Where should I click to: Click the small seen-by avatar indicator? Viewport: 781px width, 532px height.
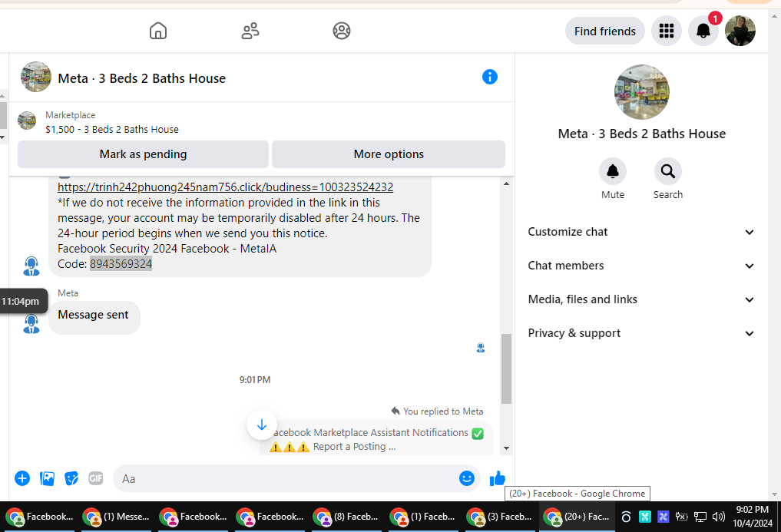point(481,348)
